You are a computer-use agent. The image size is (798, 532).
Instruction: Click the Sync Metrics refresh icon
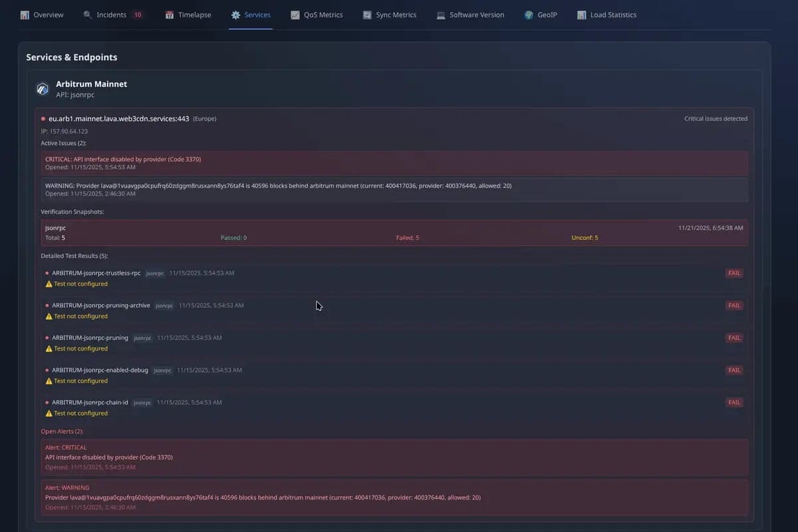(367, 15)
